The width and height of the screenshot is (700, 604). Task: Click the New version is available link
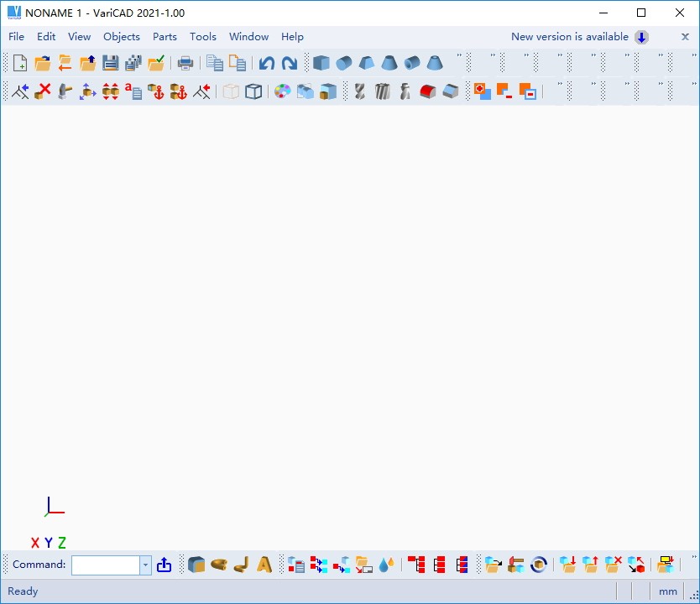click(x=570, y=37)
